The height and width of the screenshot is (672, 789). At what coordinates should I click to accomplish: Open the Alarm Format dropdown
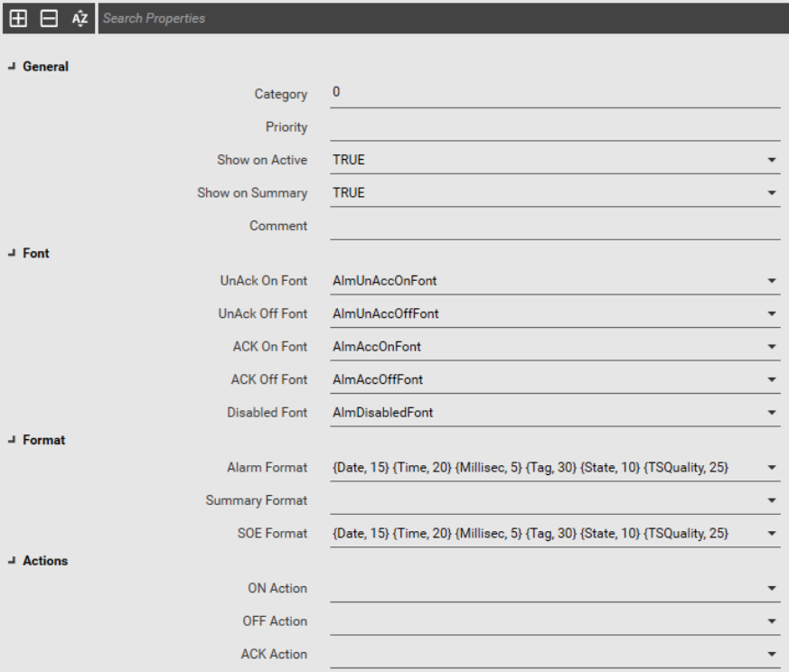[x=555, y=468]
